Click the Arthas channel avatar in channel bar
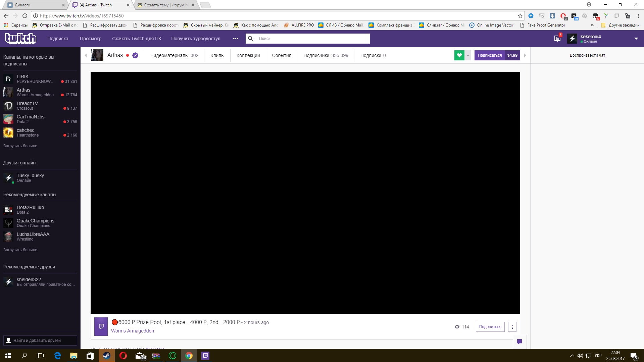644x362 pixels. point(97,55)
